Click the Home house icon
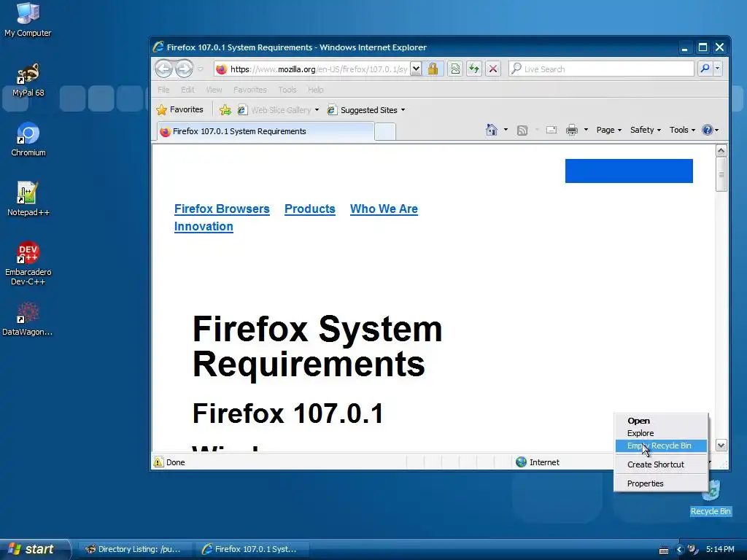Viewport: 747px width, 560px height. [x=492, y=130]
